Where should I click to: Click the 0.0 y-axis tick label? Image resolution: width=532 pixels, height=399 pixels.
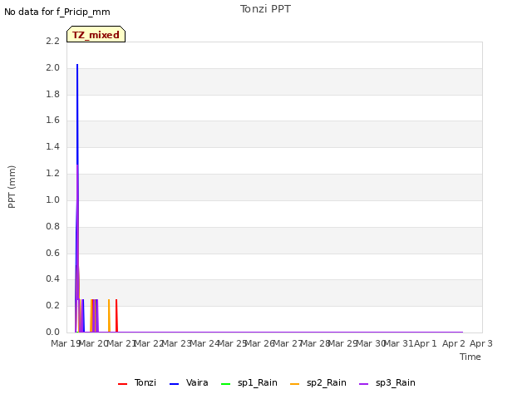(x=52, y=332)
